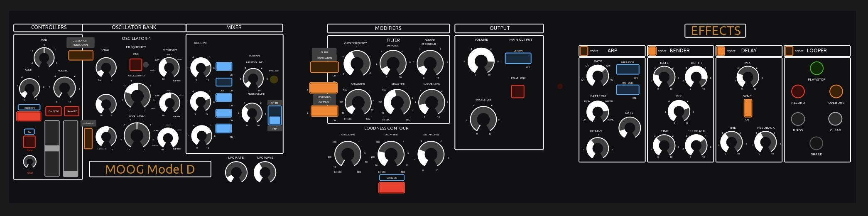This screenshot has width=868, height=216.
Task: Click the looper Play/Stop green button
Action: click(x=816, y=68)
